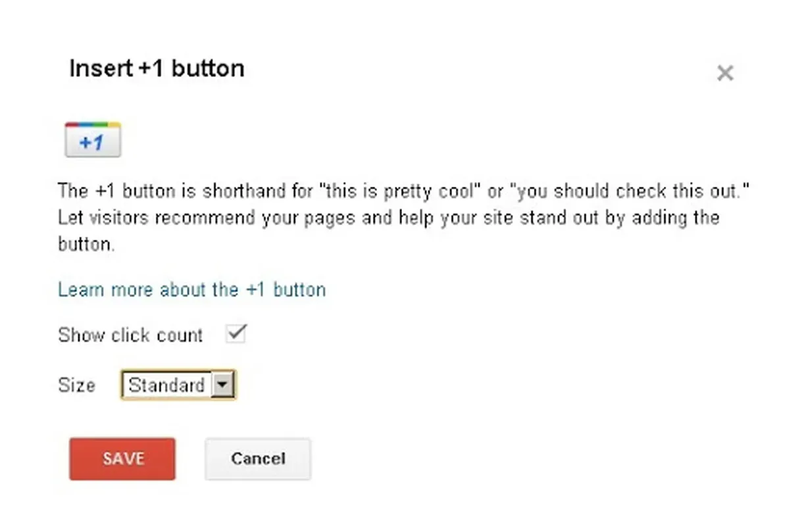Screen dimensions: 800x532
Task: Select the Standard text in Size box
Action: 166,385
